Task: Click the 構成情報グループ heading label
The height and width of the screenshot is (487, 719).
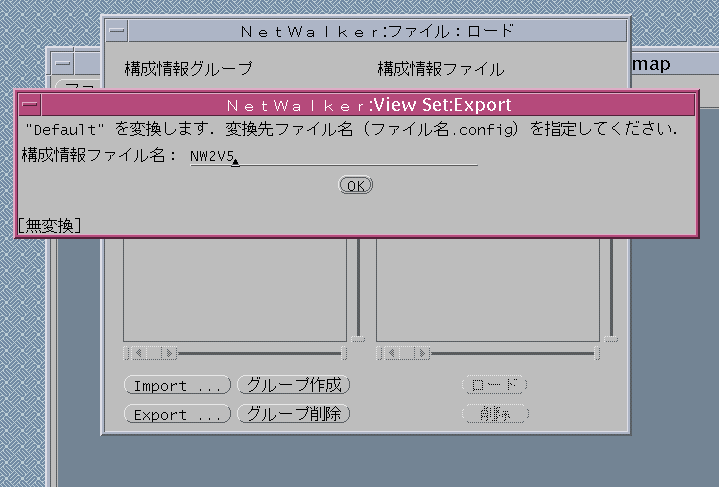Action: point(188,69)
